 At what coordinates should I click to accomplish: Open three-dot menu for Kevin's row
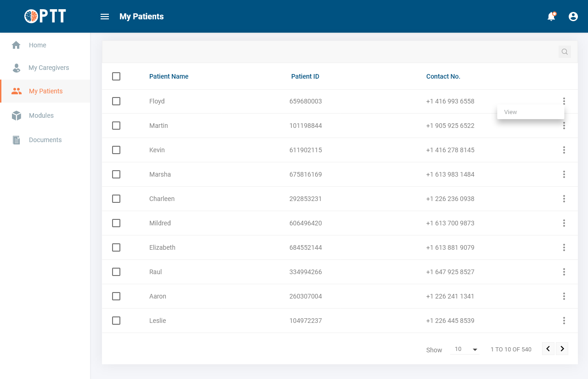[564, 150]
